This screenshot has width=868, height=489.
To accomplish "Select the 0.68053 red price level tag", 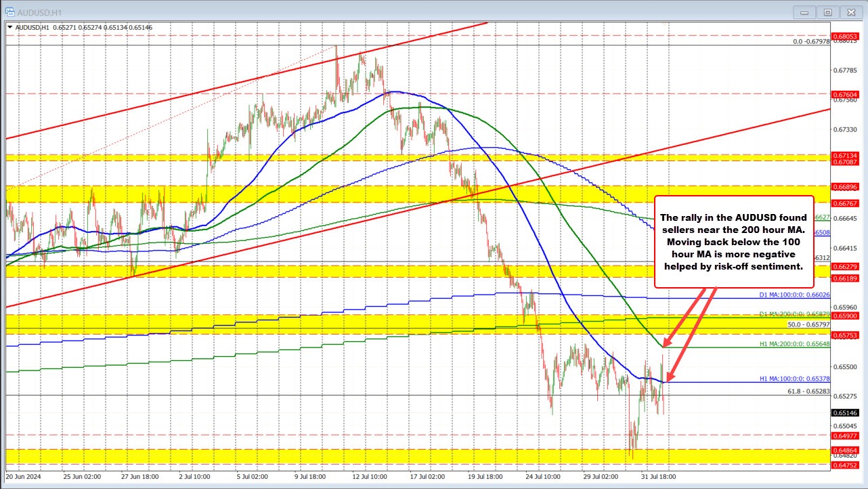I will tap(848, 36).
